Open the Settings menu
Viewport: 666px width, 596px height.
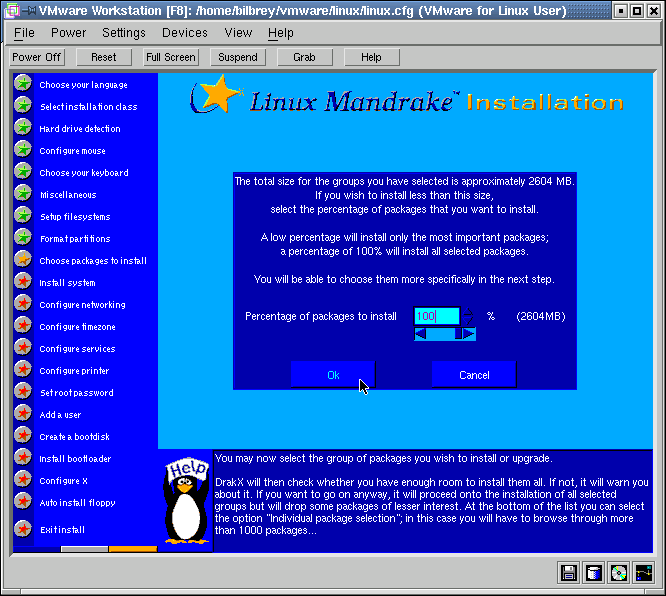(124, 33)
